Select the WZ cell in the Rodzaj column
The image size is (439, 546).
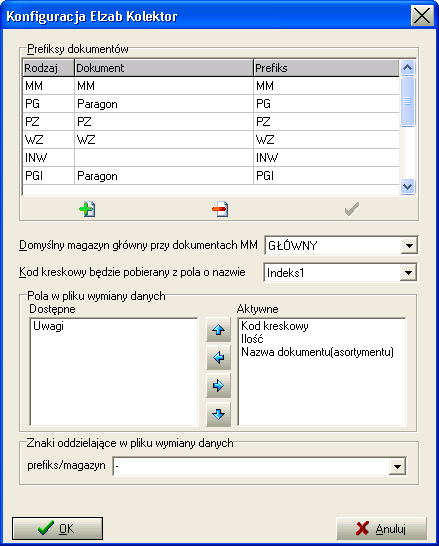48,140
